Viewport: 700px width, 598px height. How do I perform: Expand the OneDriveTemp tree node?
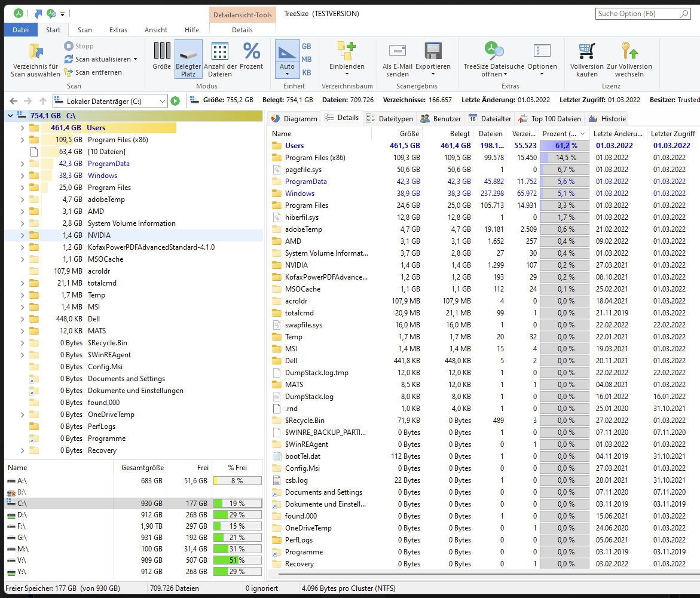tap(22, 415)
